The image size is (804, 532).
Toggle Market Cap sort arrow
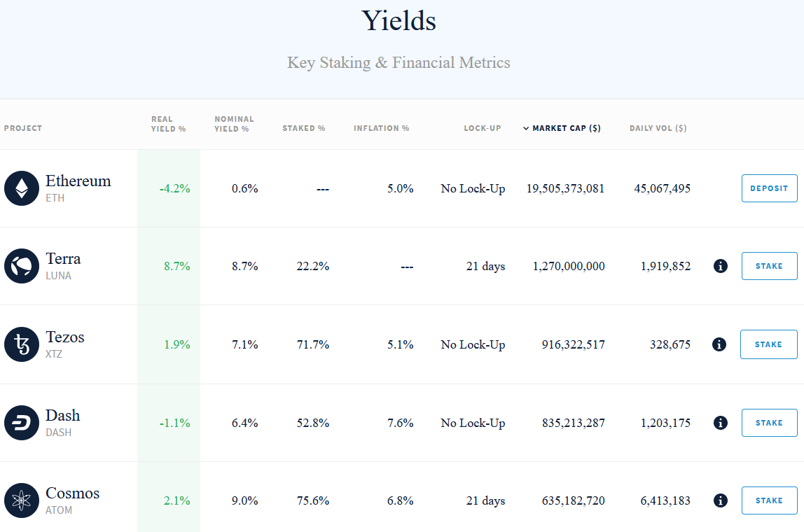click(x=526, y=128)
